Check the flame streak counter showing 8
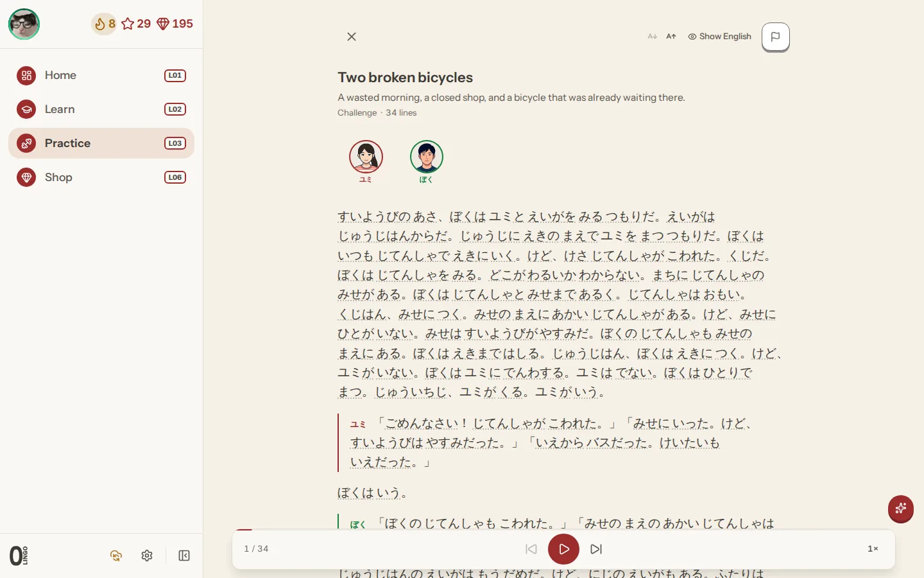The image size is (924, 578). click(x=105, y=24)
